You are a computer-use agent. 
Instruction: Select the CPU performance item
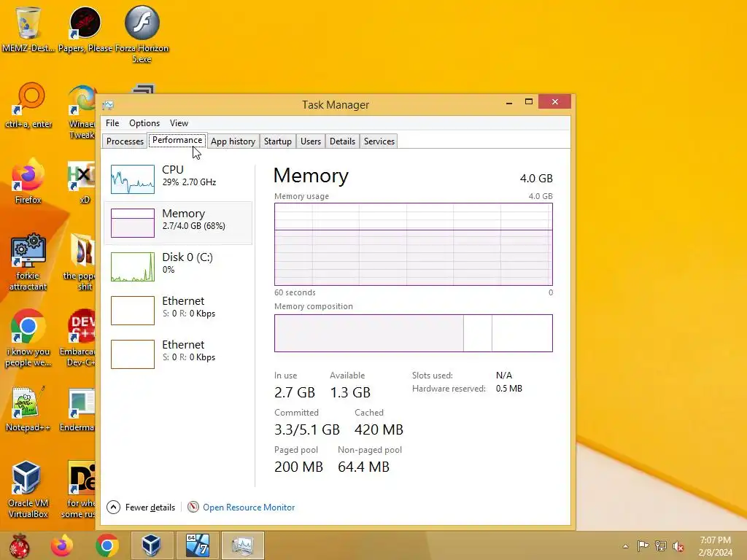coord(178,179)
